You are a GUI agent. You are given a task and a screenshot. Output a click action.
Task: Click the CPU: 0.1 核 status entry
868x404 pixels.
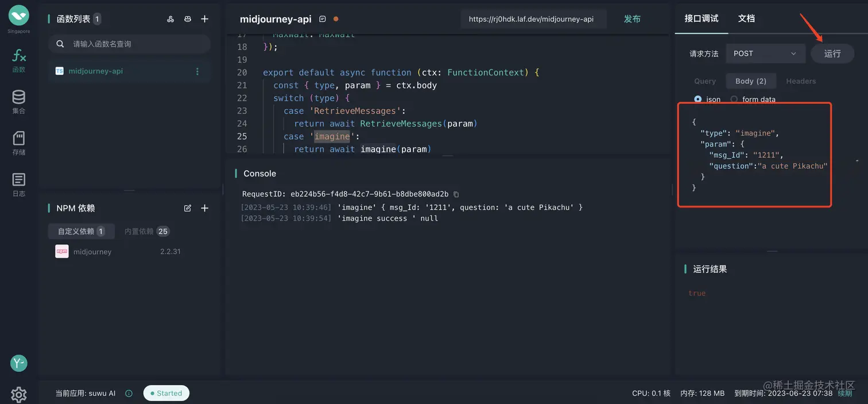(x=651, y=393)
